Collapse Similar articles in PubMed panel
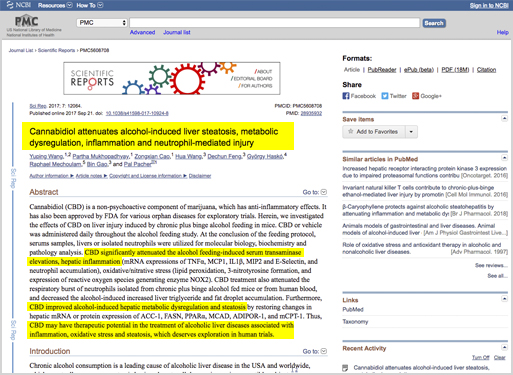Image resolution: width=513 pixels, height=375 pixels. [x=504, y=158]
